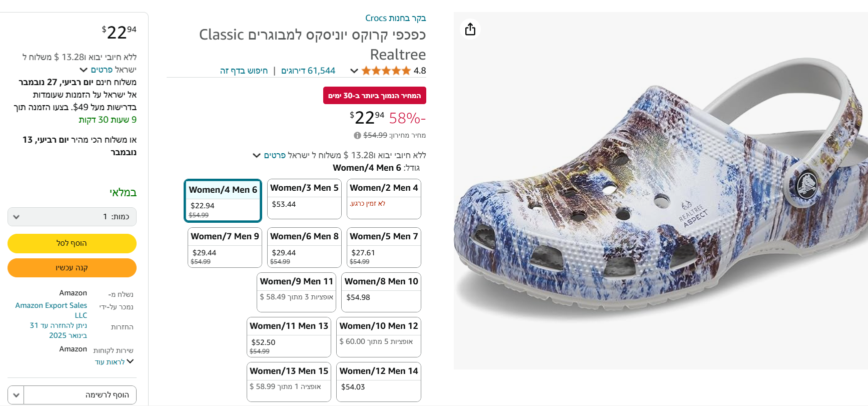
Task: Expand the shipping details chevron under the price
Action: click(257, 155)
